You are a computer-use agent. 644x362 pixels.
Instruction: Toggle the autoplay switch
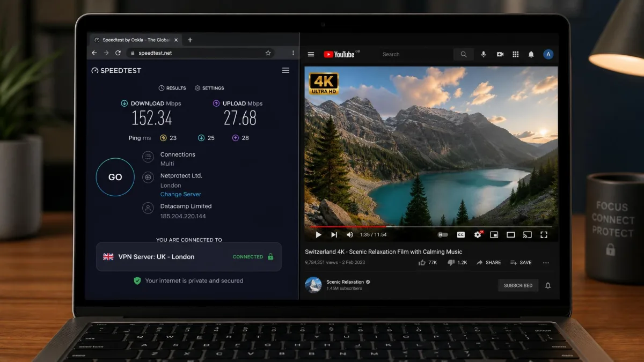point(443,234)
